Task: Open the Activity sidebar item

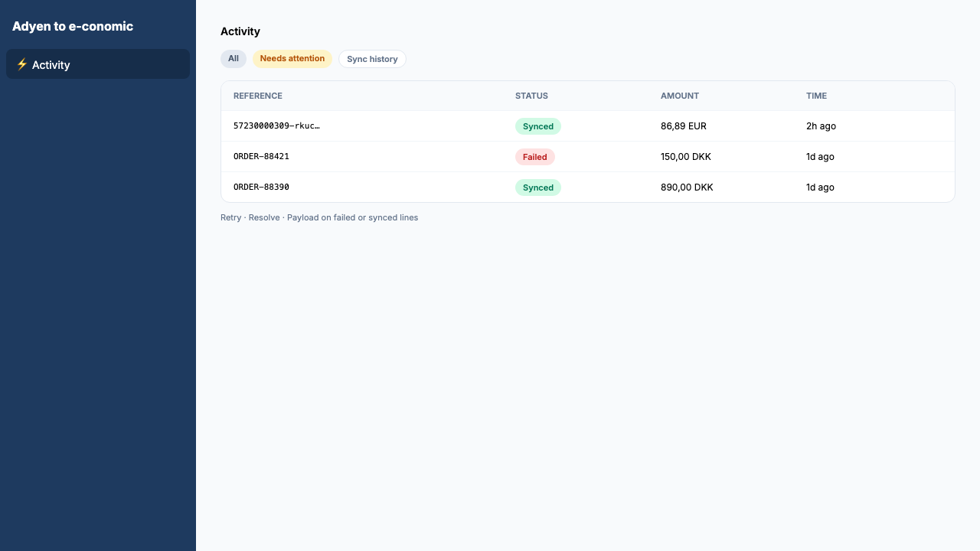Action: (98, 64)
